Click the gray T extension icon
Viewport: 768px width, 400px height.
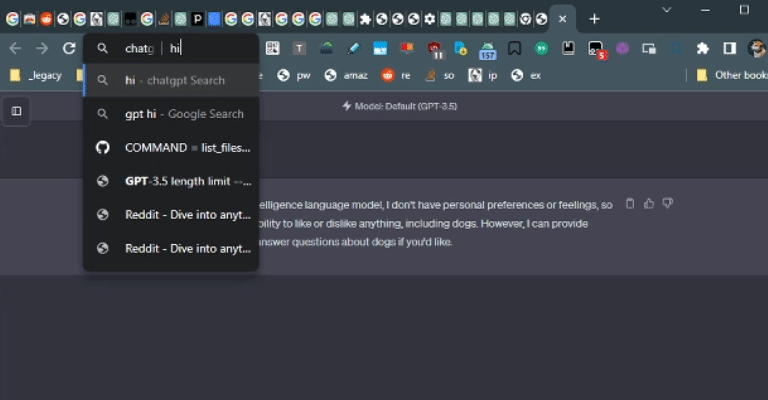[x=299, y=48]
